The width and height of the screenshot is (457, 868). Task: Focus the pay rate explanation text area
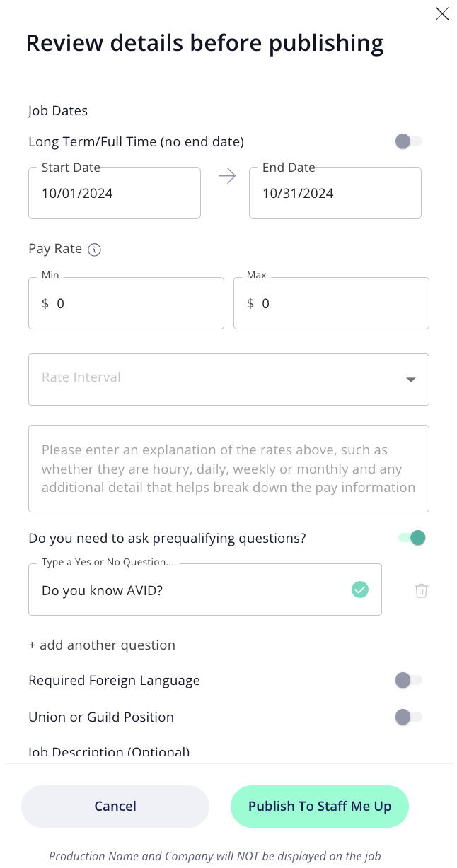[x=228, y=468]
